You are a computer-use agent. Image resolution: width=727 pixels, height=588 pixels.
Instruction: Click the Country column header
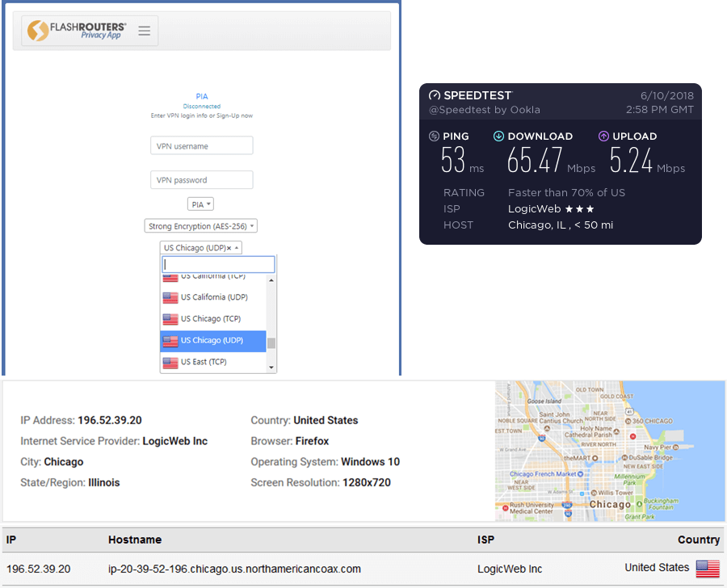coord(699,540)
